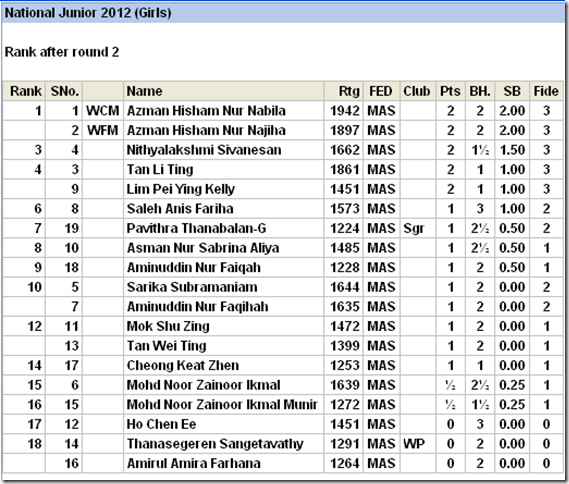Click the Pts column header
The width and height of the screenshot is (569, 484).
point(450,91)
